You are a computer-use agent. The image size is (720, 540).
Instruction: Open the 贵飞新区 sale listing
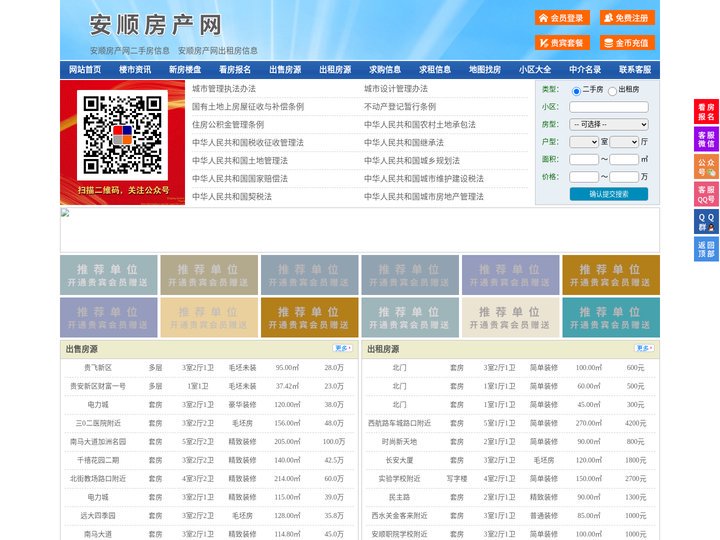98,367
